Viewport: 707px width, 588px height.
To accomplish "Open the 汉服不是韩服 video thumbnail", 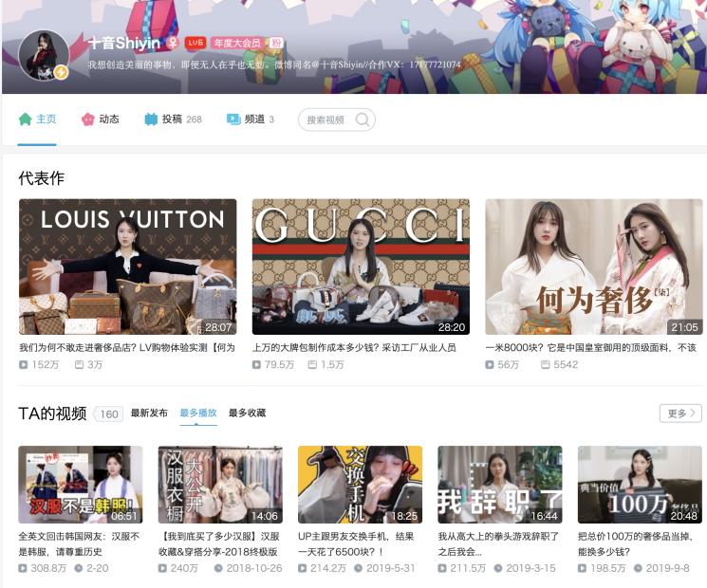I will (x=81, y=485).
